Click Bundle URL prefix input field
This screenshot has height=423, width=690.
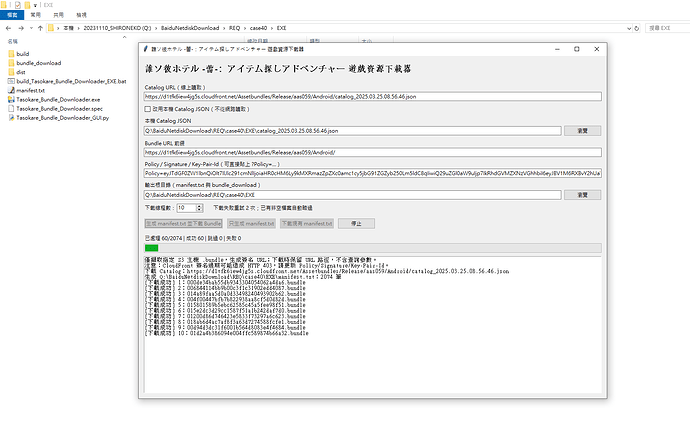click(373, 152)
